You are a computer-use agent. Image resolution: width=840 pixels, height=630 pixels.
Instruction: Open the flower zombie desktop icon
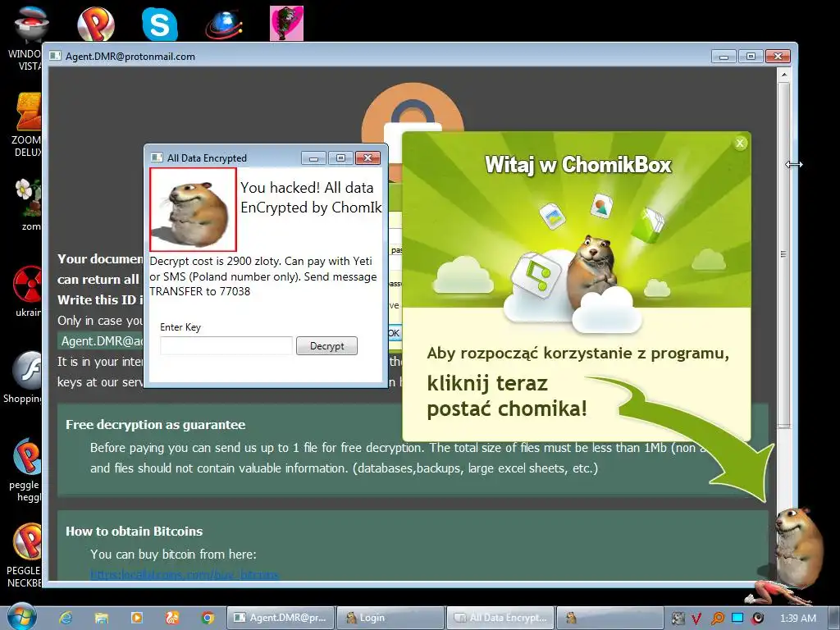28,204
